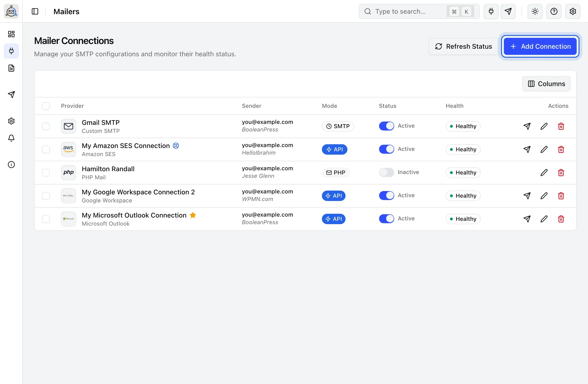
Task: Delete the Gmail SMTP connection
Action: (x=561, y=126)
